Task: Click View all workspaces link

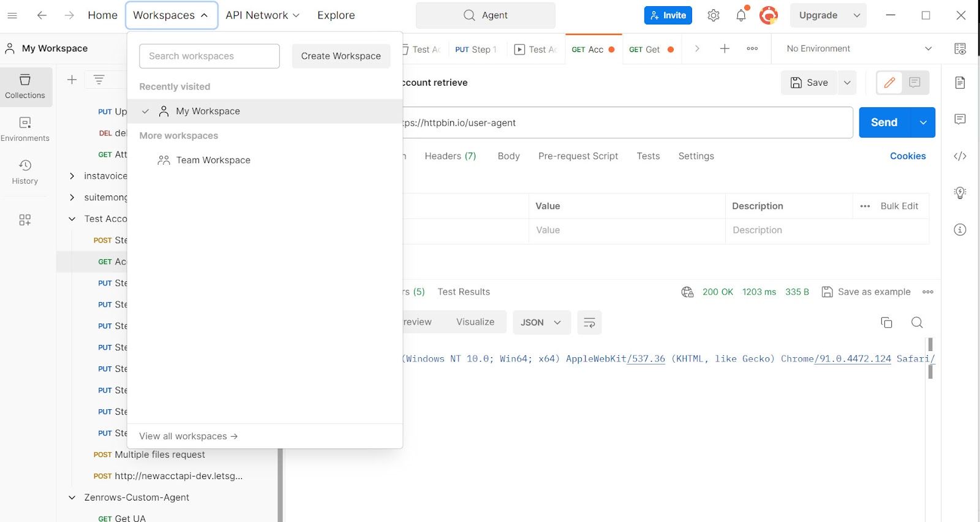Action: pos(188,436)
